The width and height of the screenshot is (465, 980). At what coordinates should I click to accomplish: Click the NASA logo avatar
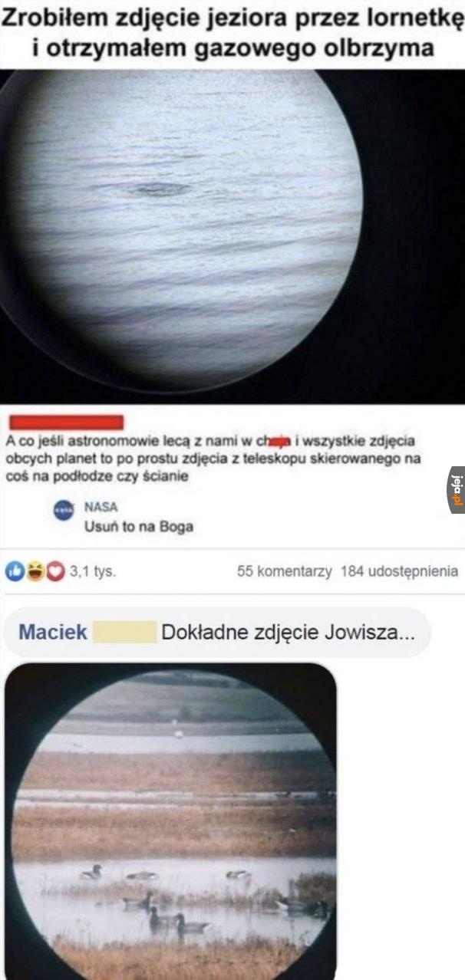tap(64, 511)
